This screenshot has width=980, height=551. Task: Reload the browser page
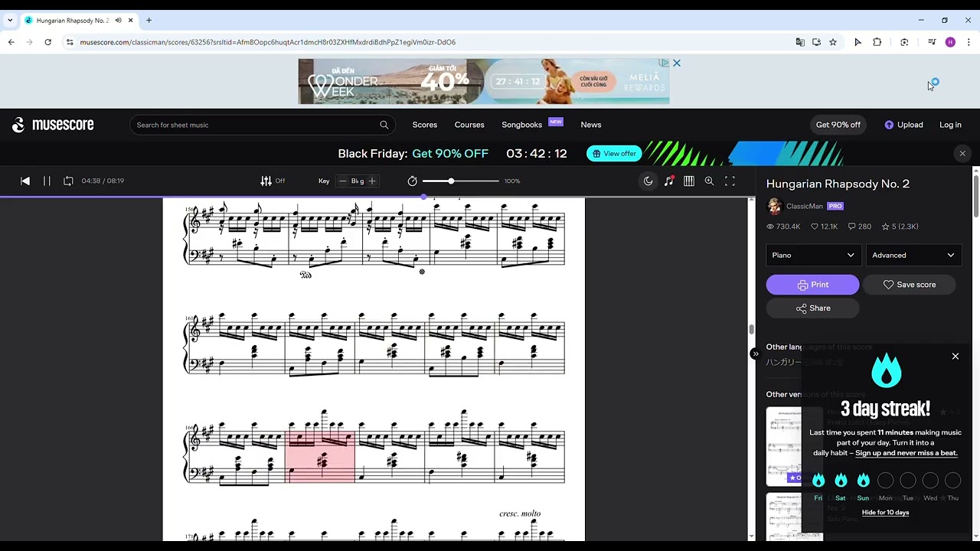pos(47,42)
